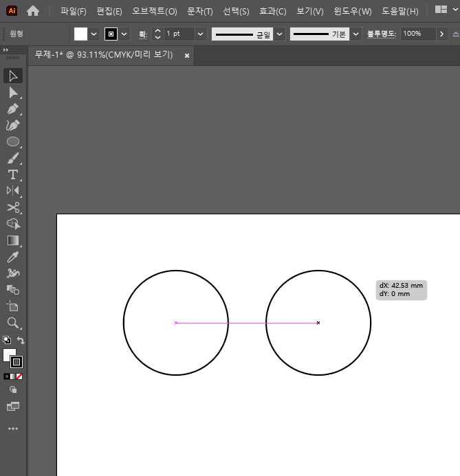
Task: Open the 오브젝트(O) menu
Action: (154, 11)
